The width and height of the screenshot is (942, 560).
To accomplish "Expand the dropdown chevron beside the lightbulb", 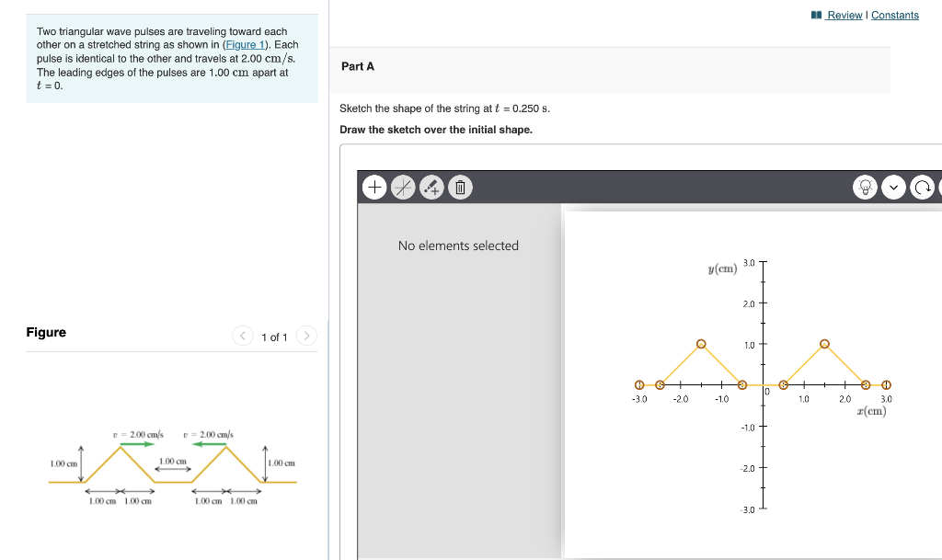I will pos(893,187).
